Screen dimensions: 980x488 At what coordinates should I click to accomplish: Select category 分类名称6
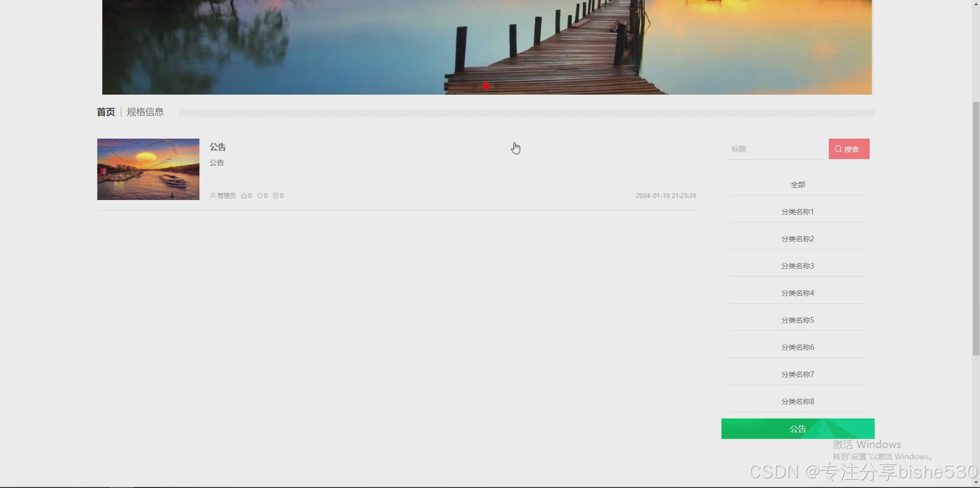[798, 347]
